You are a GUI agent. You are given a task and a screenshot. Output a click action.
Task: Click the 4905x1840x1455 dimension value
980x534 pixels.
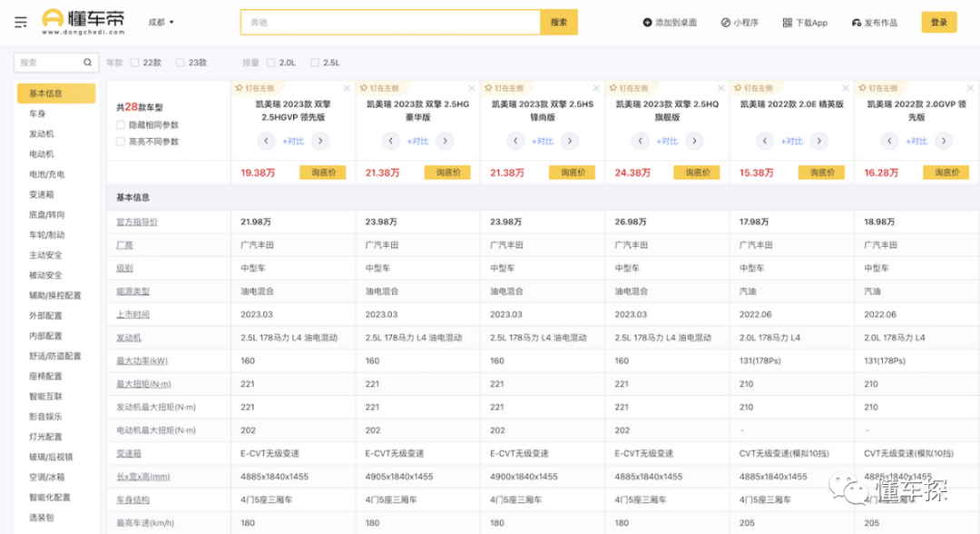click(398, 477)
